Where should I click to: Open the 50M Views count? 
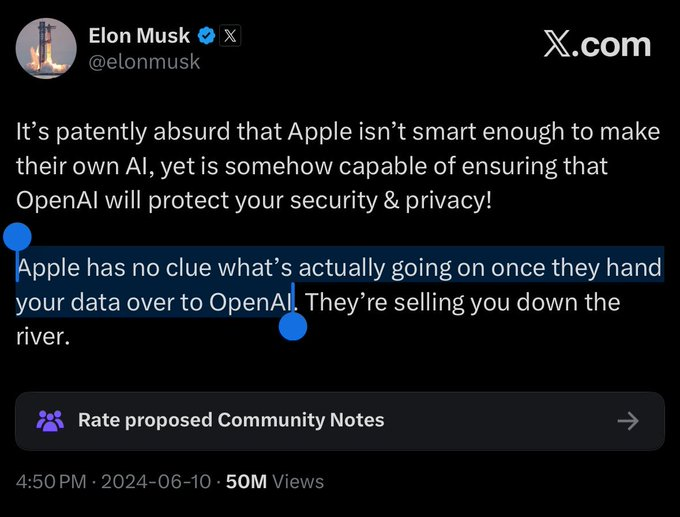point(275,481)
